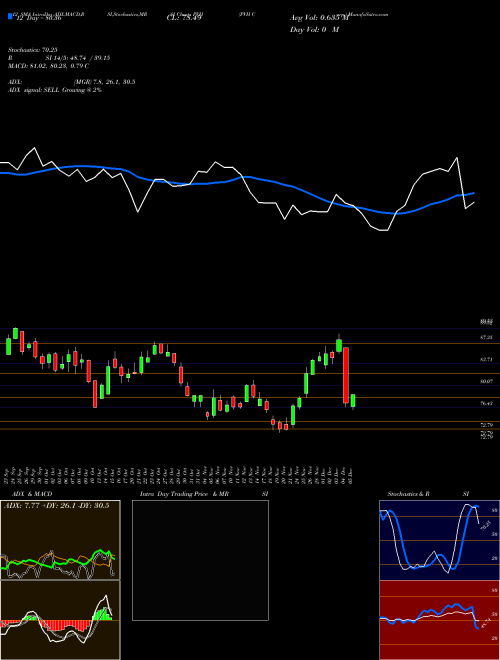The width and height of the screenshot is (500, 660).
Task: Click the red-background RSI chart
Action: (439, 620)
